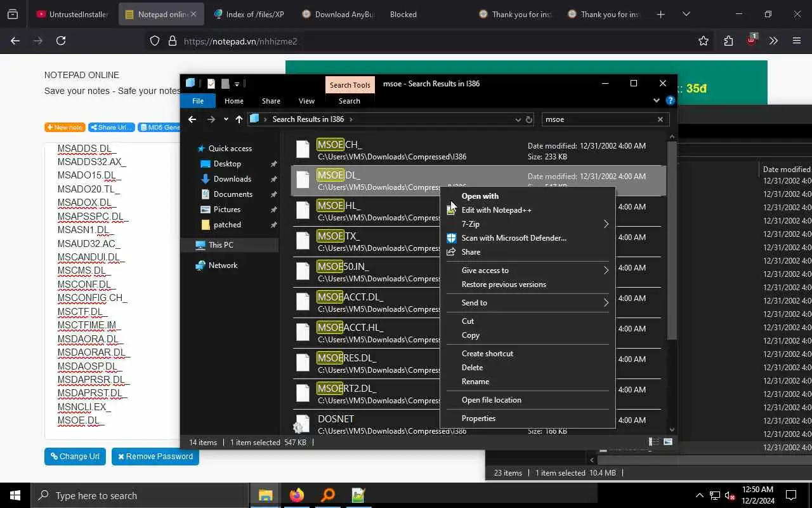Click the Scan with Microsoft Defender shield icon

(451, 238)
